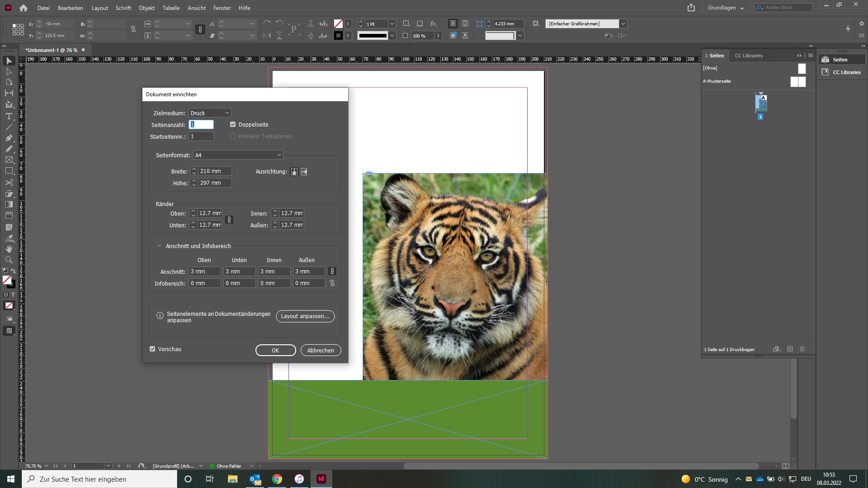Click the Breite width input field
868x488 pixels.
(214, 171)
